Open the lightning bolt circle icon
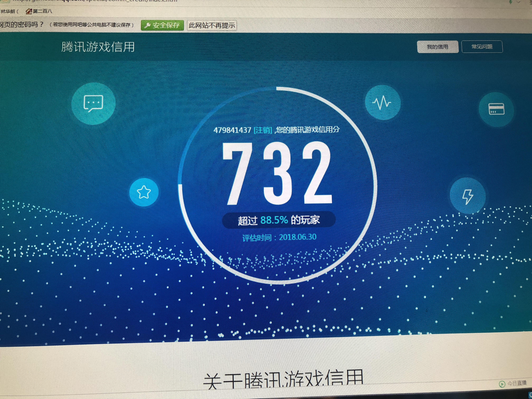 [467, 196]
